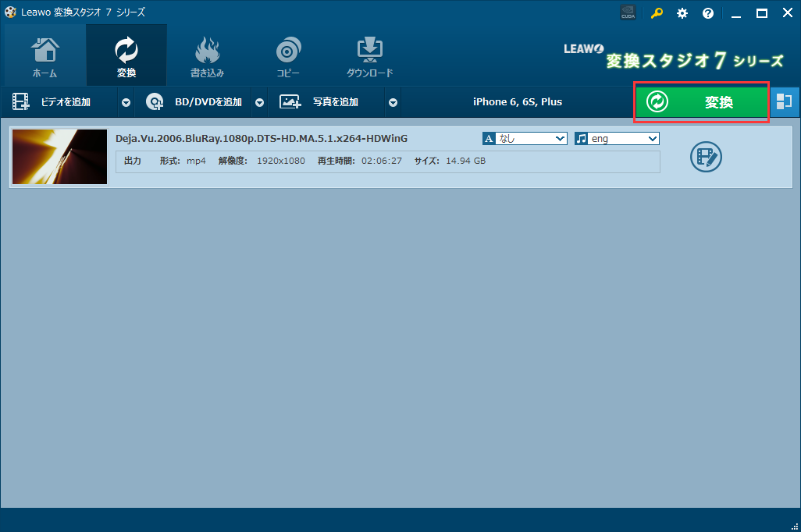
Task: Expand the BD/DVDを追加 dropdown arrow
Action: [x=259, y=102]
